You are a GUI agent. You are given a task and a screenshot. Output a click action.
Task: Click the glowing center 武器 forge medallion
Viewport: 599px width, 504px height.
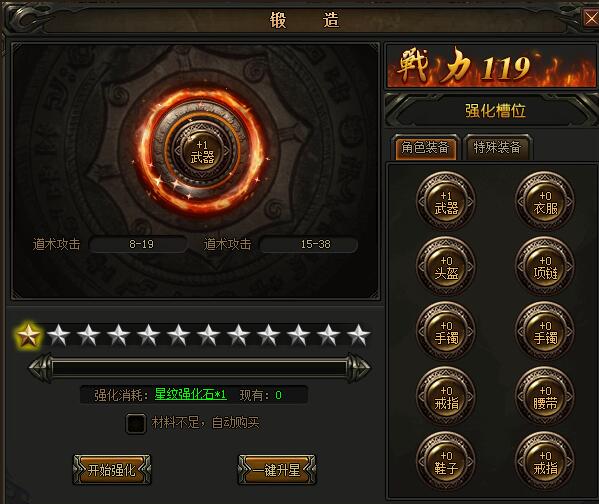(x=201, y=151)
